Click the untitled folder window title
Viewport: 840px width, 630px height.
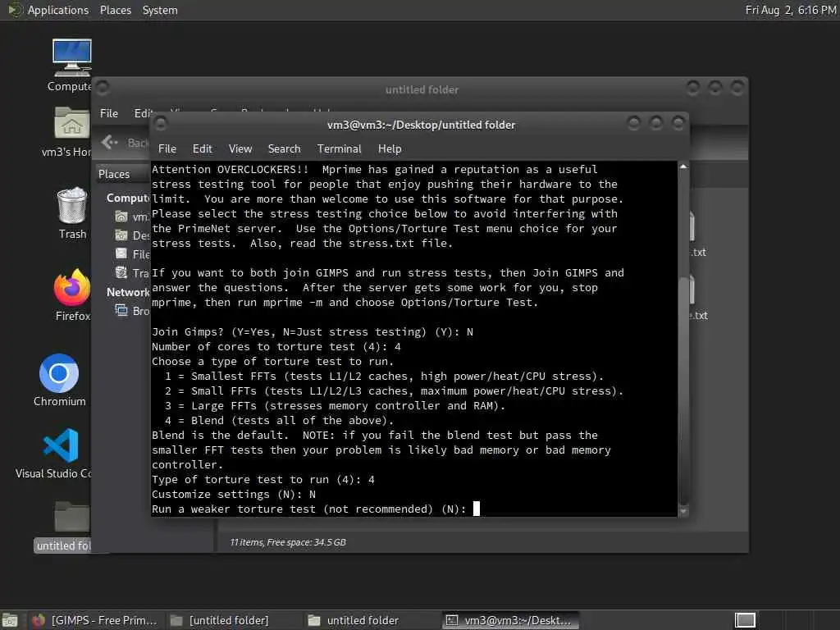coord(422,89)
